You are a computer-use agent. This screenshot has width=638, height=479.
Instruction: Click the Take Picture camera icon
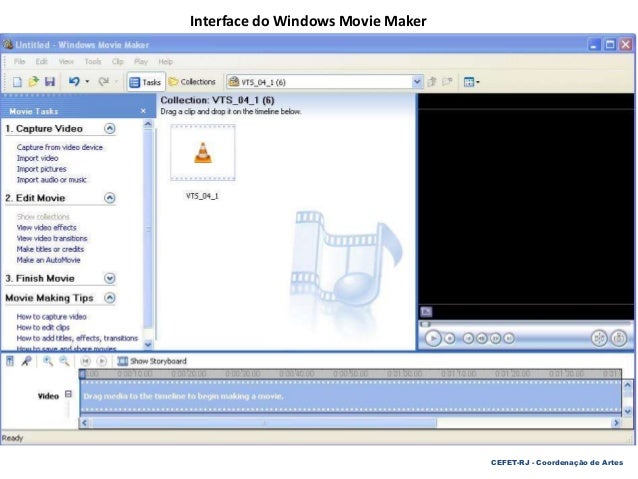[x=619, y=338]
